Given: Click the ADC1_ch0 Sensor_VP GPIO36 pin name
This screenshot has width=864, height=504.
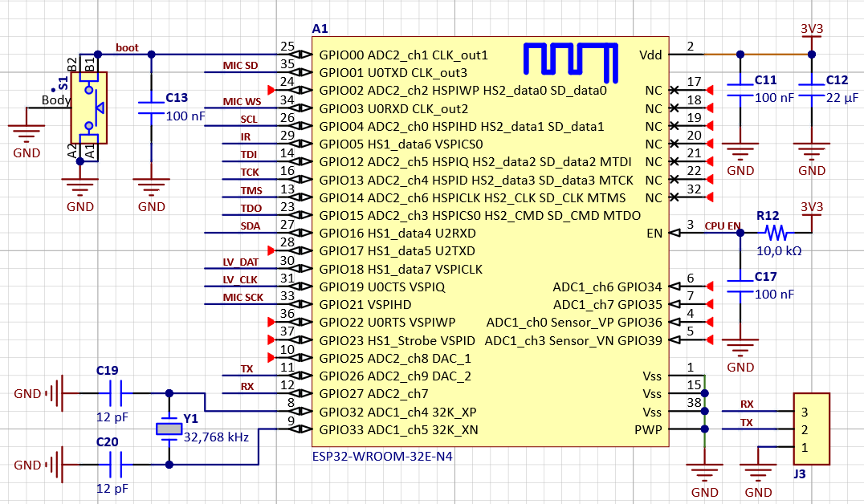Looking at the screenshot, I should click(574, 323).
